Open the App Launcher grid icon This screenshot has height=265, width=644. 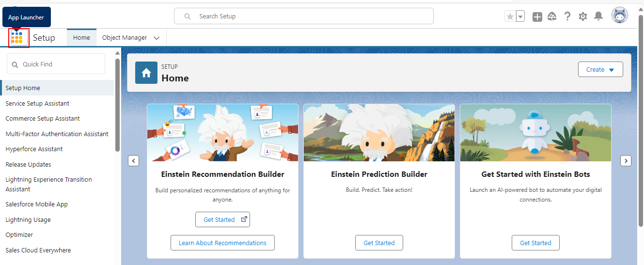(17, 38)
